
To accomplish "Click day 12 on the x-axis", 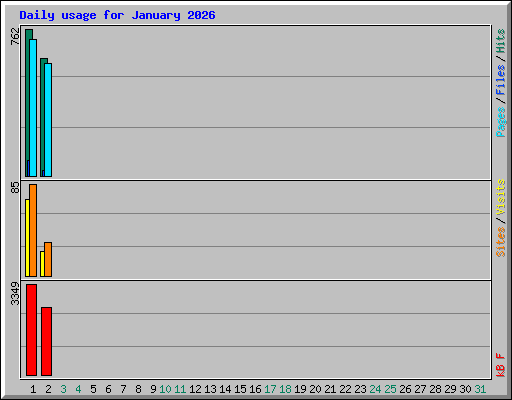I will click(x=195, y=389).
